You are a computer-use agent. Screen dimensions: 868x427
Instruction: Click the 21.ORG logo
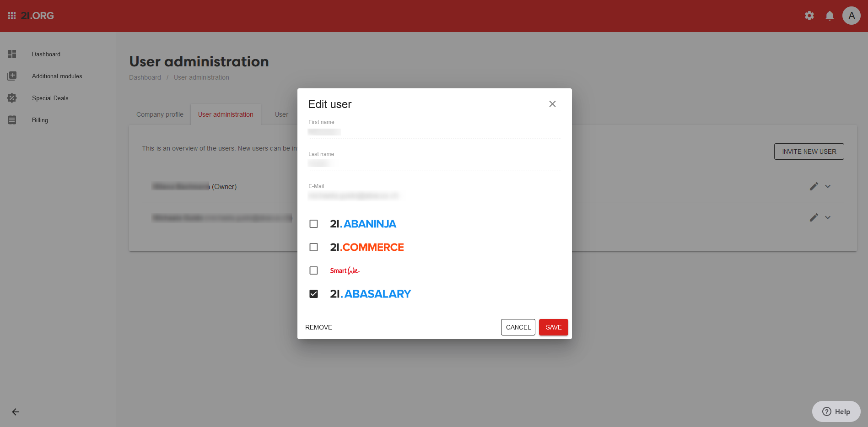pyautogui.click(x=38, y=16)
